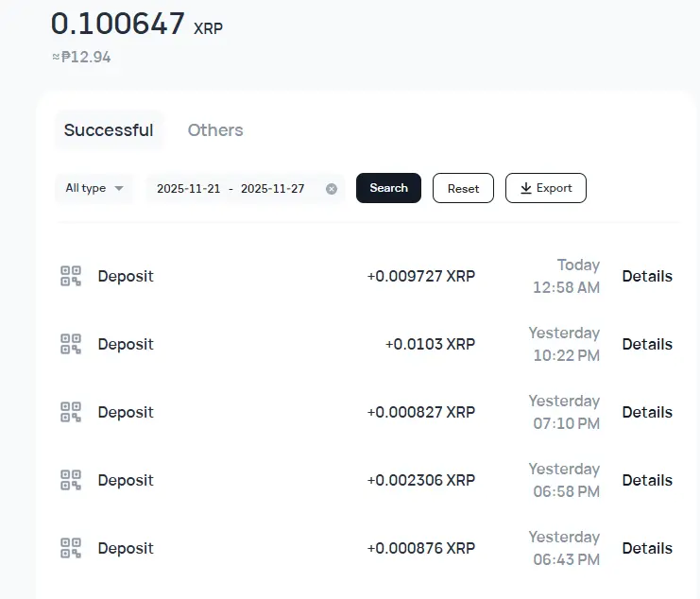700x599 pixels.
Task: Click the Yesterday 06:58 PM timestamp
Action: (564, 480)
